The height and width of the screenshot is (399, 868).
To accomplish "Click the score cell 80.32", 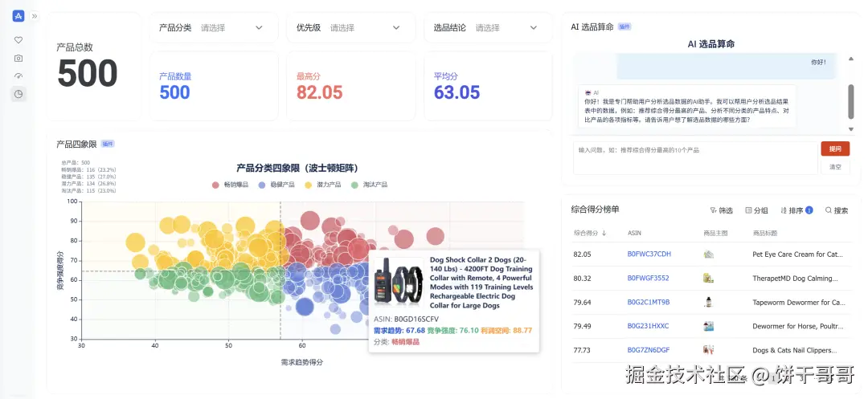I will tap(583, 278).
